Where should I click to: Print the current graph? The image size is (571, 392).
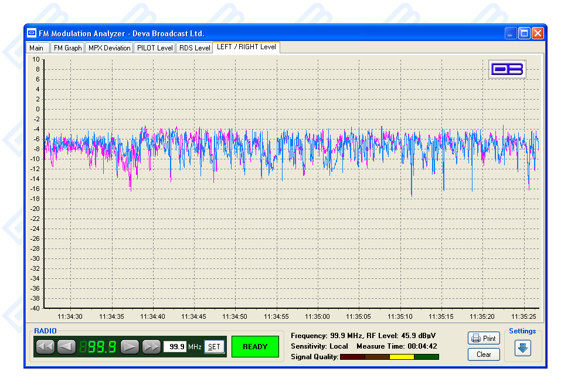click(x=484, y=339)
